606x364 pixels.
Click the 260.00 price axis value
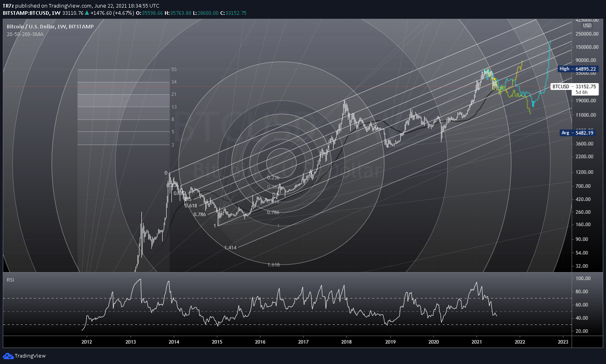(x=583, y=212)
